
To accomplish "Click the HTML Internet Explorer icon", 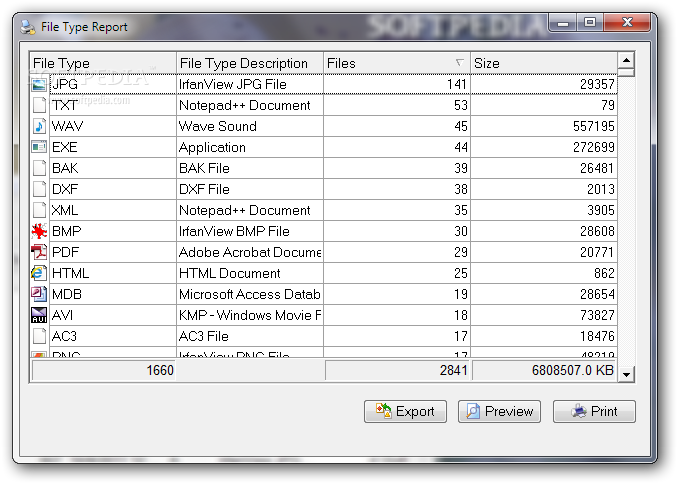I will [x=39, y=273].
